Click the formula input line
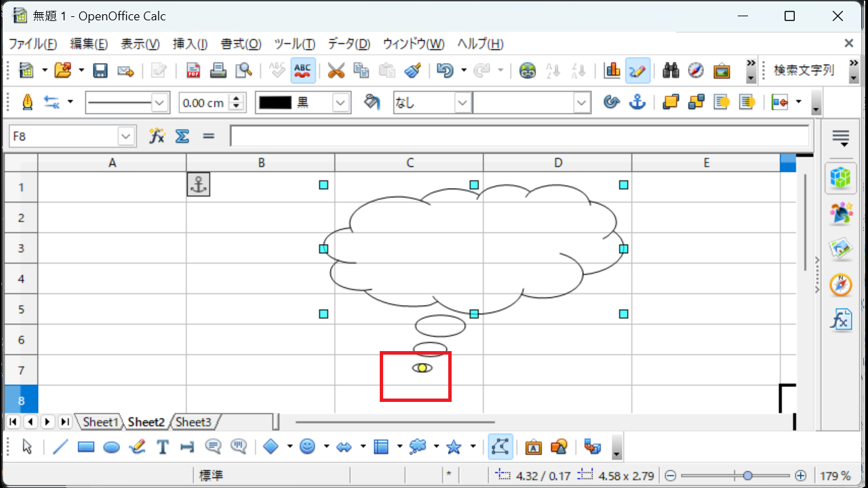The height and width of the screenshot is (488, 868). (519, 136)
